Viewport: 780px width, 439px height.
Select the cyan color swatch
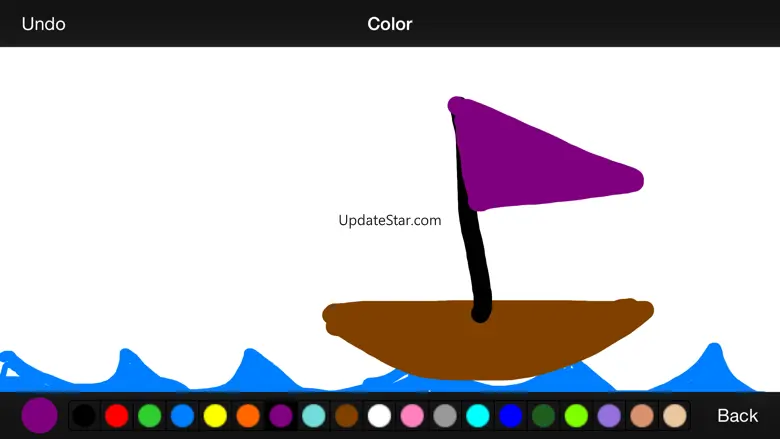(478, 416)
